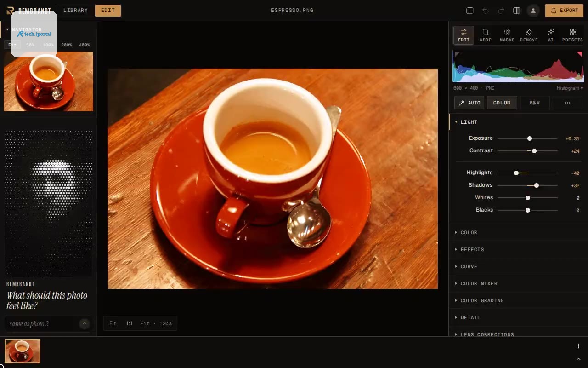Toggle highlight clipping indicator on histogram

[x=580, y=54]
